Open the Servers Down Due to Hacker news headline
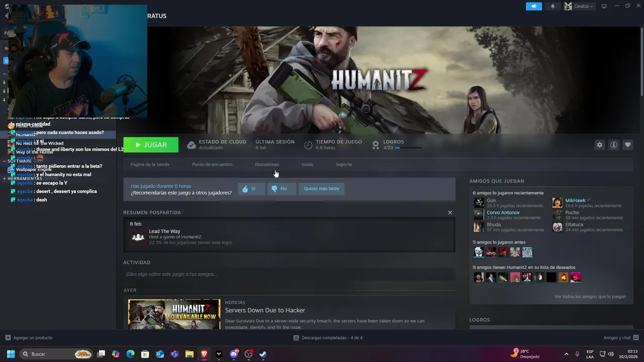 click(x=265, y=310)
